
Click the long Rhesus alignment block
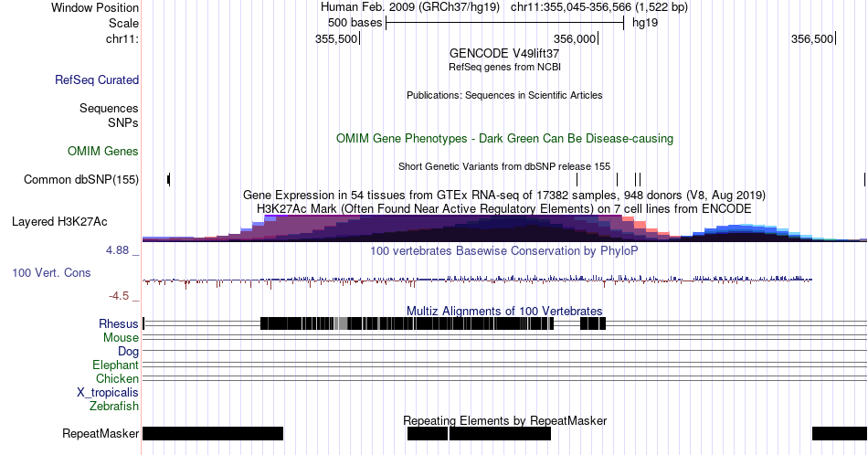[x=407, y=323]
